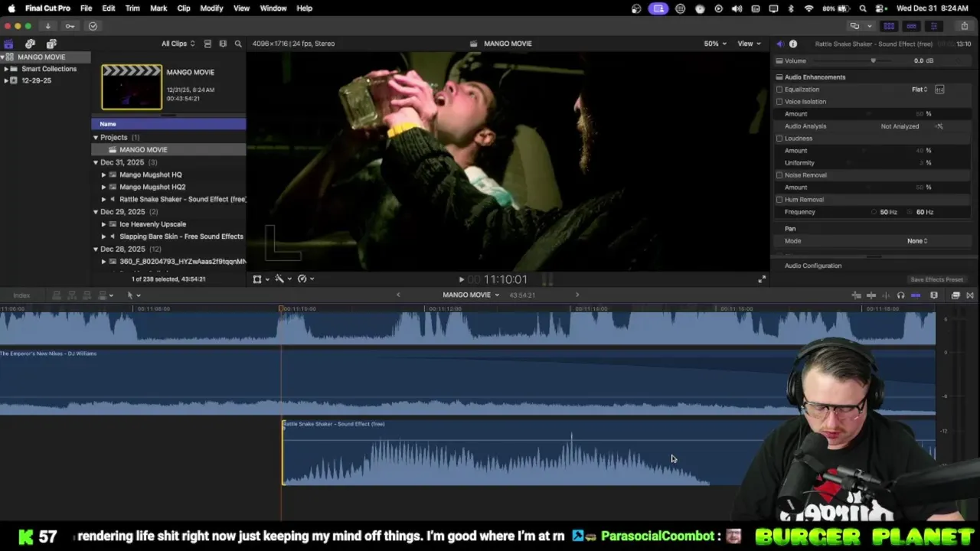Show the effects browser icon

coord(955,295)
